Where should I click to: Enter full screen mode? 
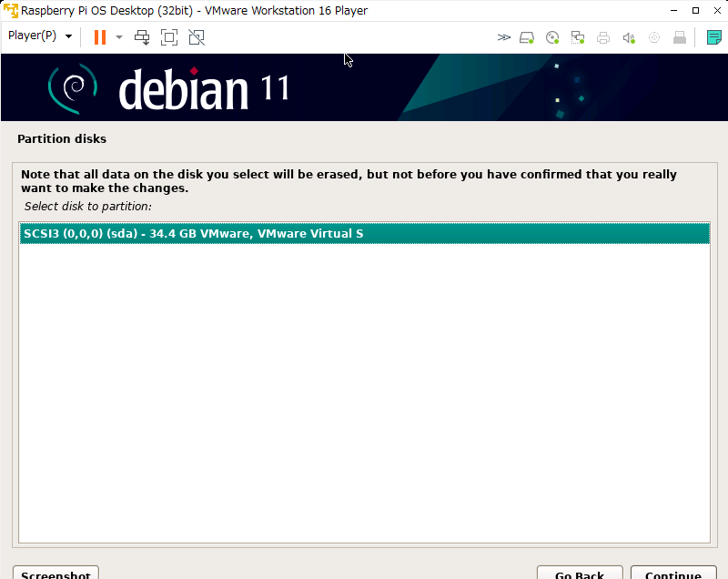pyautogui.click(x=169, y=37)
